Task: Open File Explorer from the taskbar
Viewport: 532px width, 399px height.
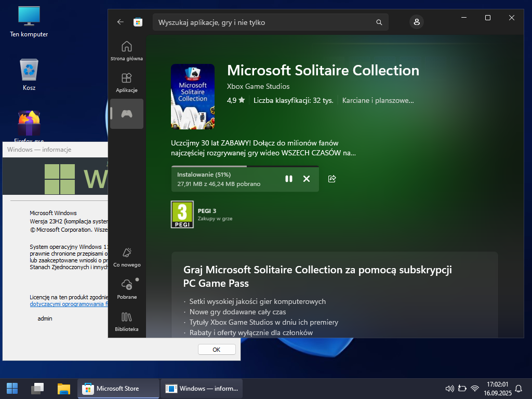Action: [x=64, y=388]
